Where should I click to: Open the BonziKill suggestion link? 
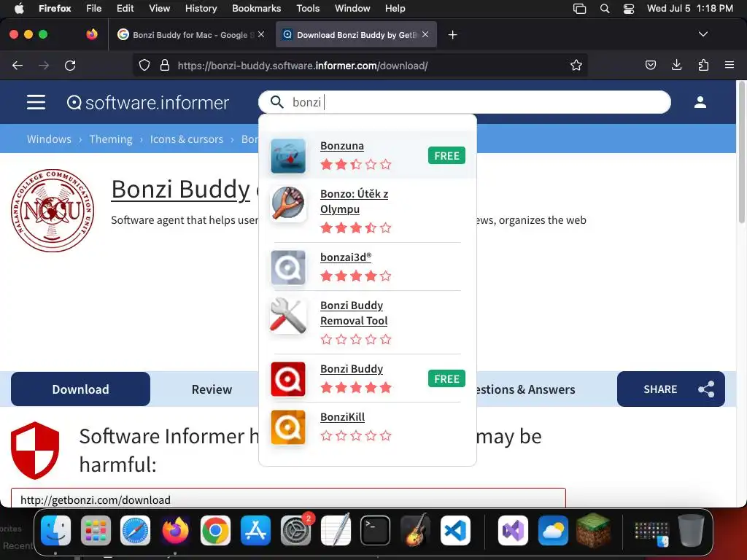343,417
